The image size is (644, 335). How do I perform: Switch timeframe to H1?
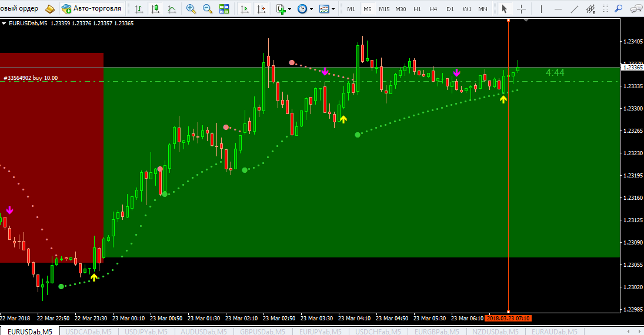tap(418, 9)
